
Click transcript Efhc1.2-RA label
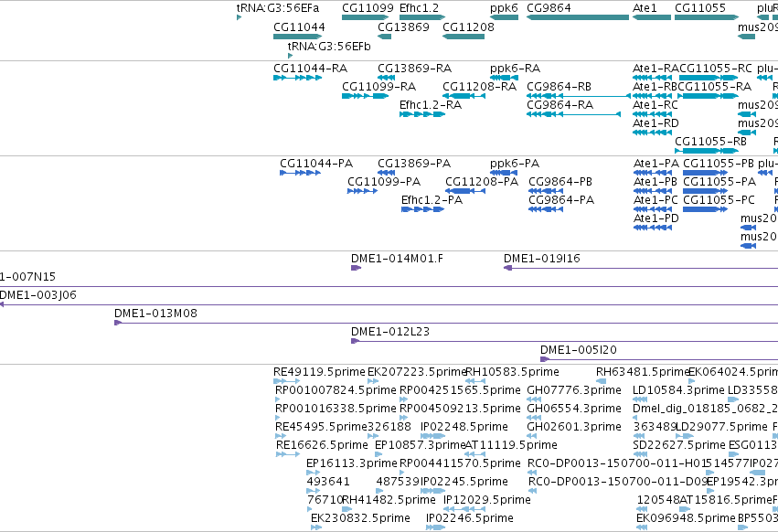(x=431, y=105)
